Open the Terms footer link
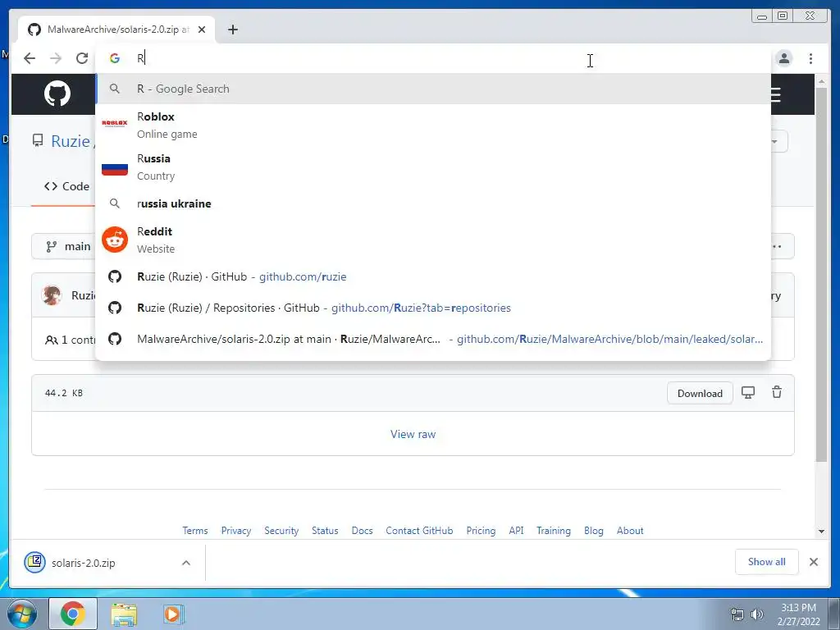840x630 pixels. point(195,531)
